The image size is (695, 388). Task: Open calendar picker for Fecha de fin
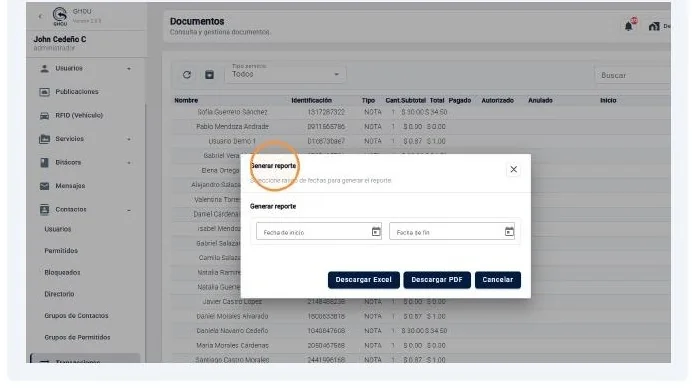tap(509, 231)
